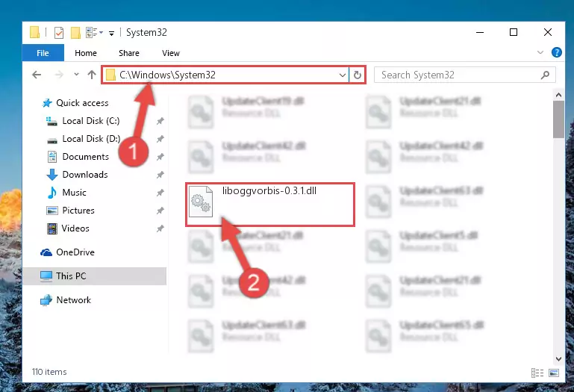Click the scrollbar down arrow
Image resolution: width=574 pixels, height=392 pixels.
tap(558, 358)
